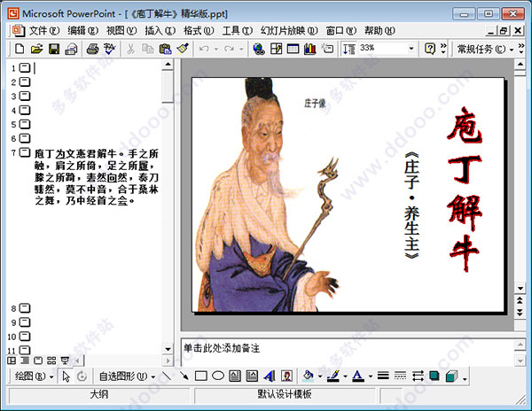Click the 3-D style icon
Image resolution: width=532 pixels, height=411 pixels.
tap(451, 376)
